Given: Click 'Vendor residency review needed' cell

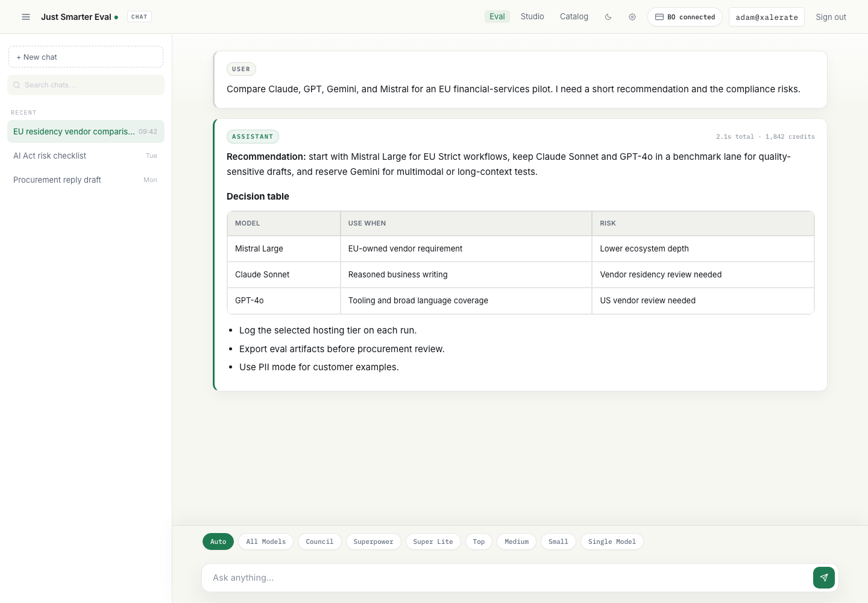Looking at the screenshot, I should (703, 274).
